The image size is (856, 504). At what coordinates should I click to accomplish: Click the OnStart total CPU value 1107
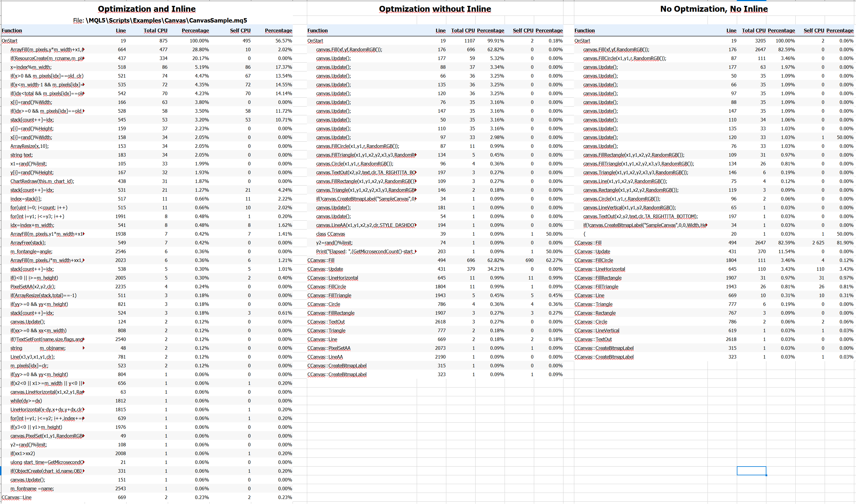(x=470, y=41)
